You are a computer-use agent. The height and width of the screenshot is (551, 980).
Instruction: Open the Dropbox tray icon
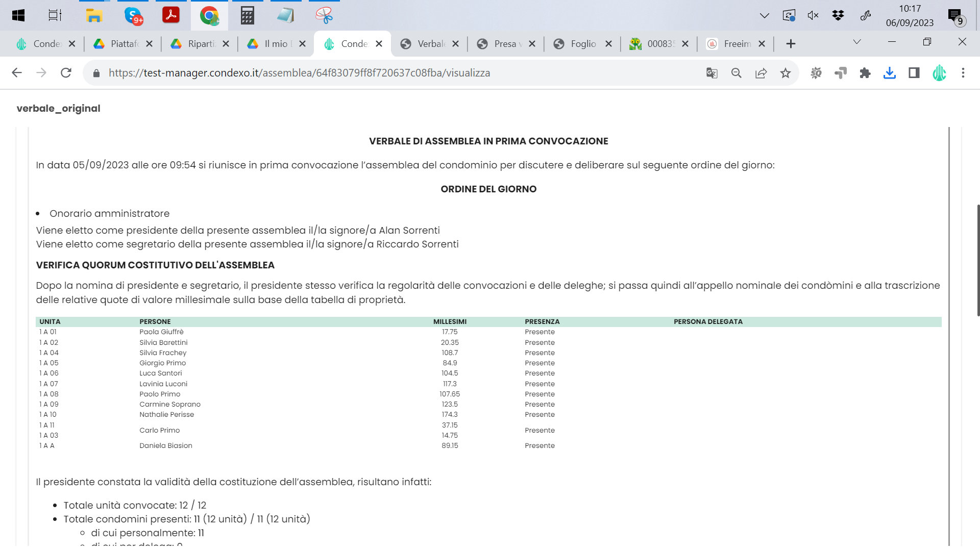(838, 15)
